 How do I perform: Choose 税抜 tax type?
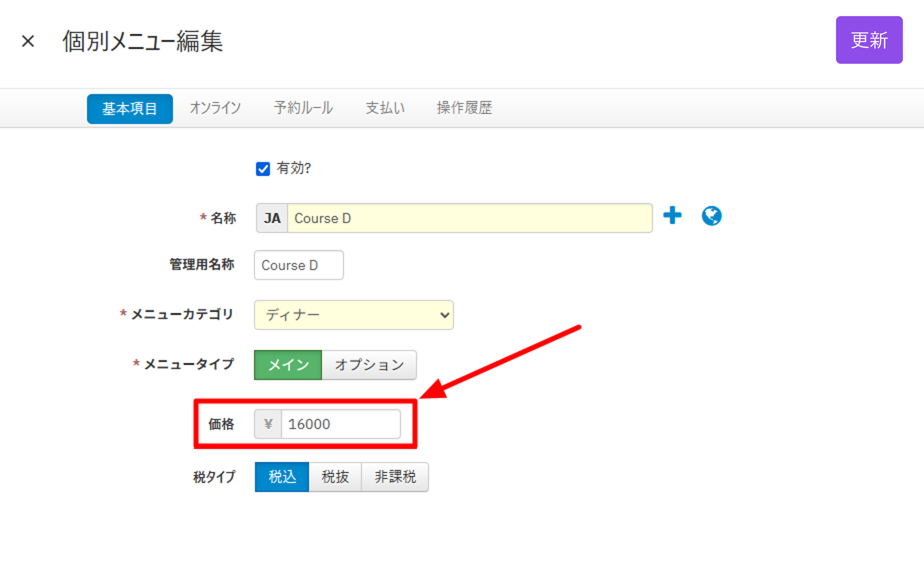(x=335, y=477)
